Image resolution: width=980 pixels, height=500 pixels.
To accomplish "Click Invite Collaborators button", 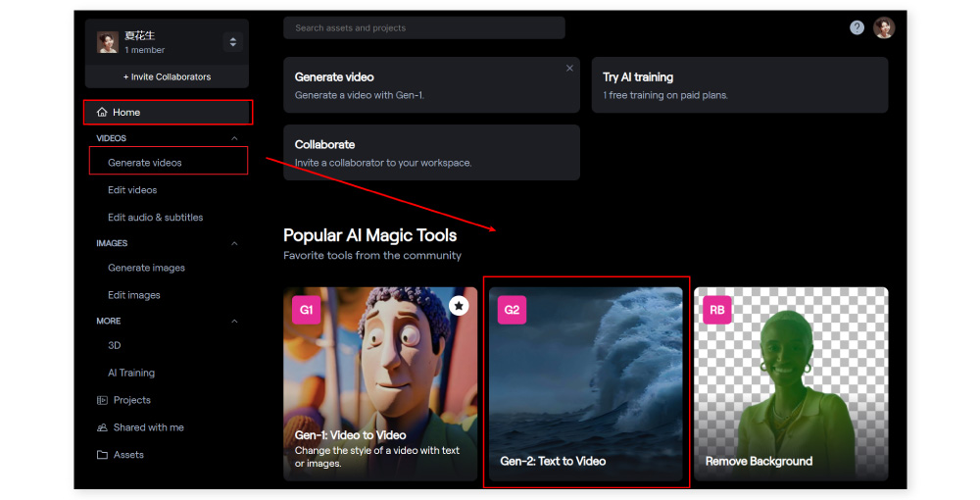I will pyautogui.click(x=167, y=76).
